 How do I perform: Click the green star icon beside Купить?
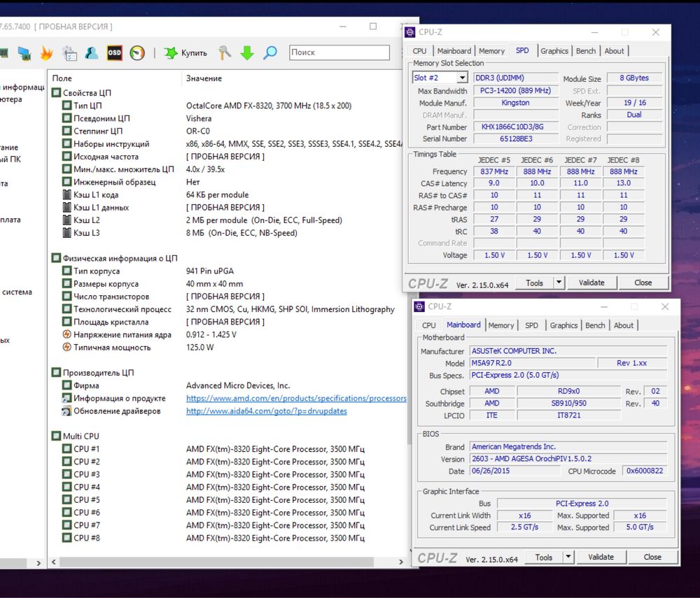(171, 53)
